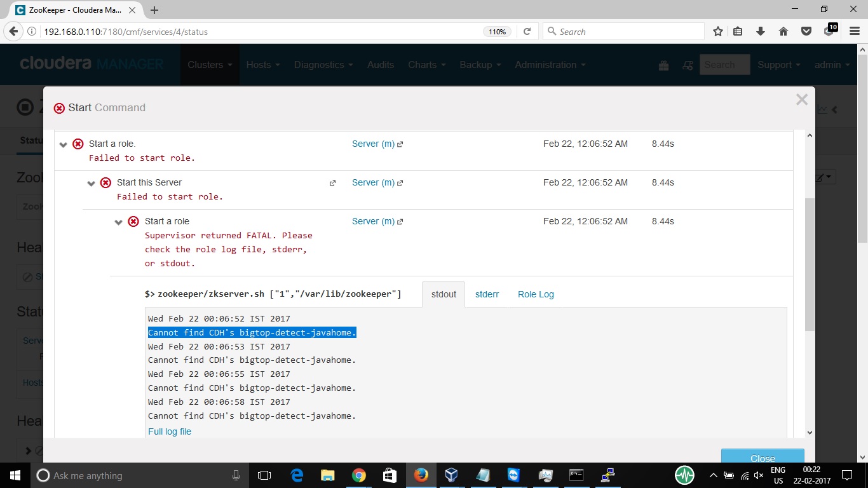
Task: Open the admin dropdown menu
Action: pyautogui.click(x=831, y=64)
